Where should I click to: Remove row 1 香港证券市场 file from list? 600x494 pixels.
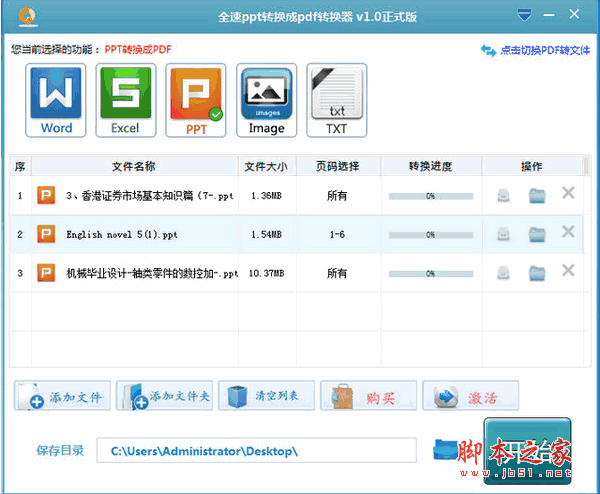coord(568,193)
